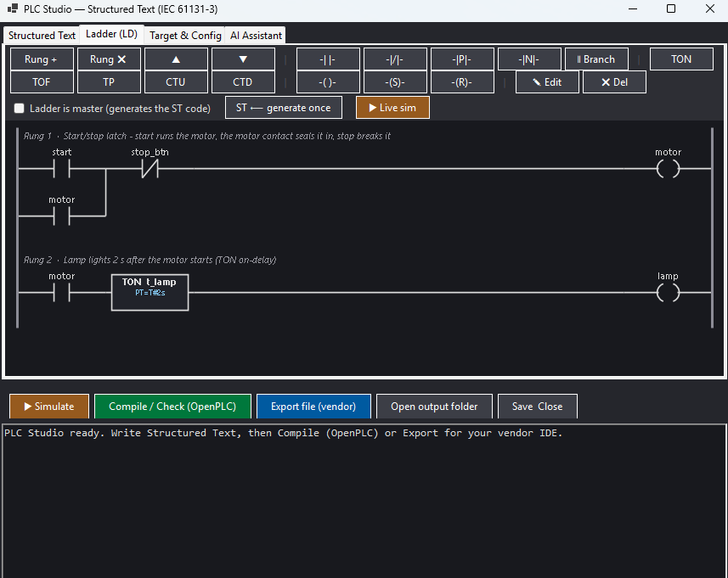
Task: Insert a TP pulse timer block
Action: coord(109,82)
